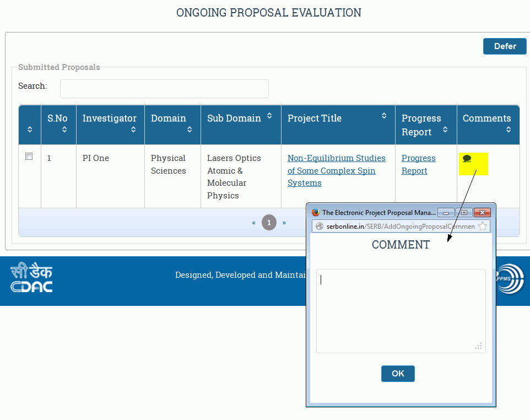Viewport: 530px width, 420px height.
Task: Click 'ONGOING PROPOSAL EVALUATION' page heading
Action: 269,13
